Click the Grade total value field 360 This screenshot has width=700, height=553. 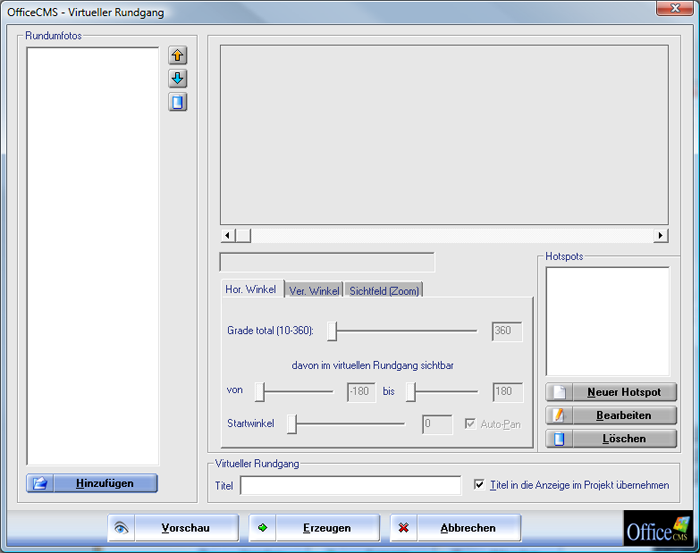507,331
